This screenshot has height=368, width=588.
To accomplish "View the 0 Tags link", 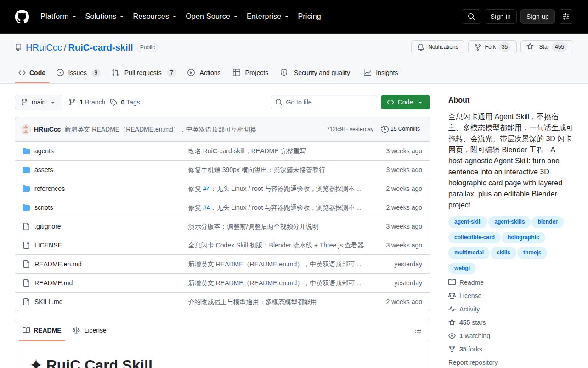I will click(125, 102).
